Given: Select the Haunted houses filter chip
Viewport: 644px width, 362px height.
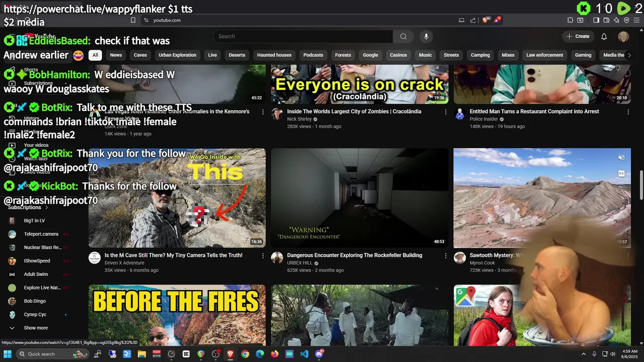Looking at the screenshot, I should 274,55.
